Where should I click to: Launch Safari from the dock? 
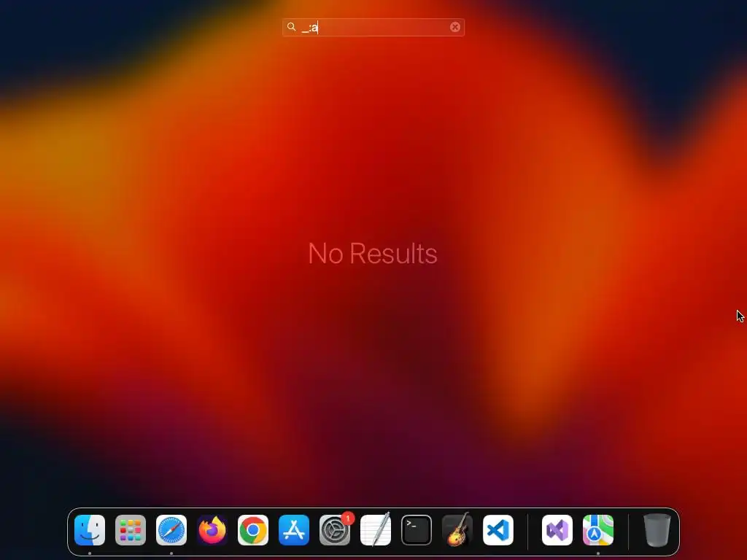(x=171, y=530)
